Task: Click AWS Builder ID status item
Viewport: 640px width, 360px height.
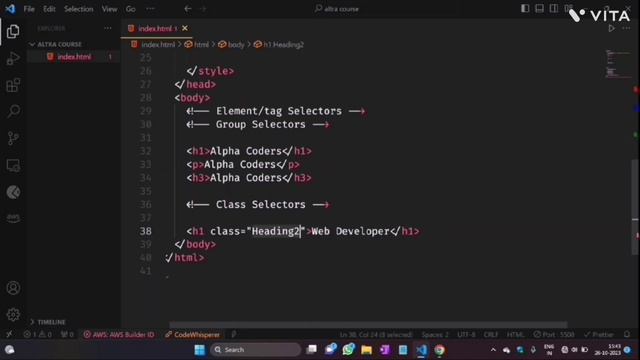Action: tap(119, 334)
